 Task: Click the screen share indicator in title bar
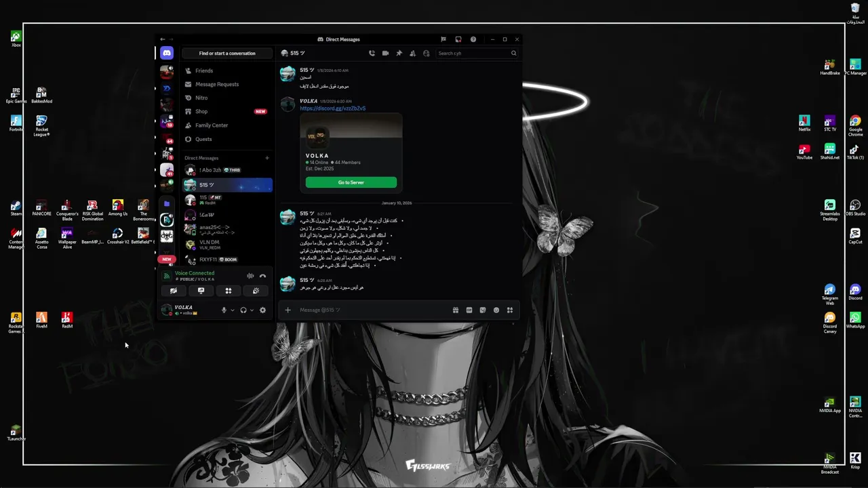(x=458, y=39)
